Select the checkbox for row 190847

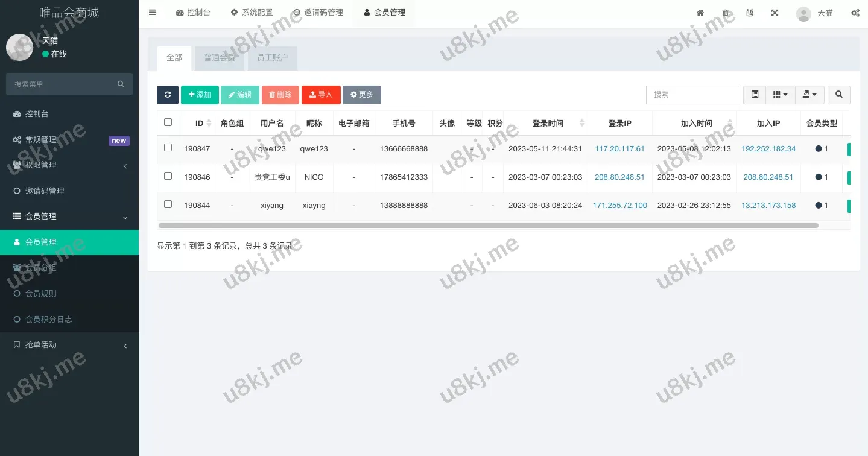tap(168, 148)
